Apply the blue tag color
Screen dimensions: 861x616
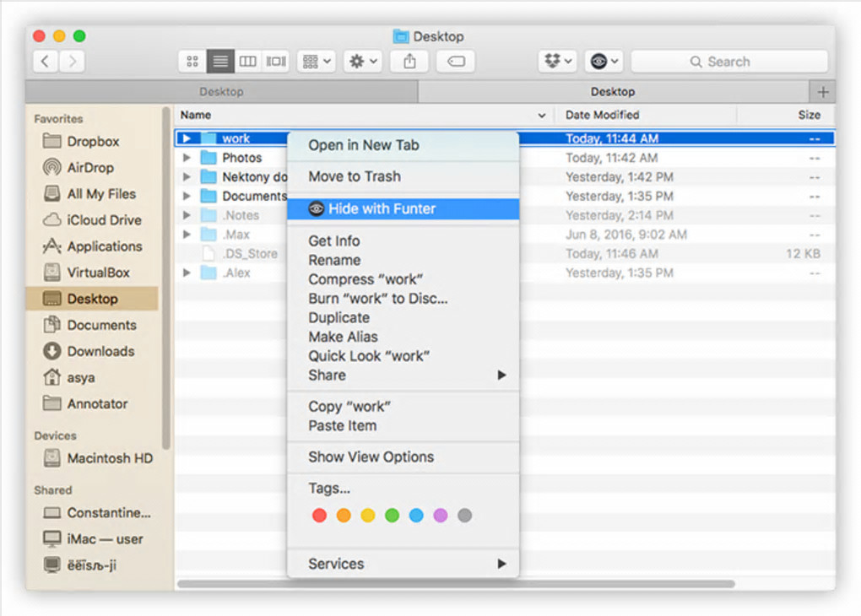coord(416,516)
